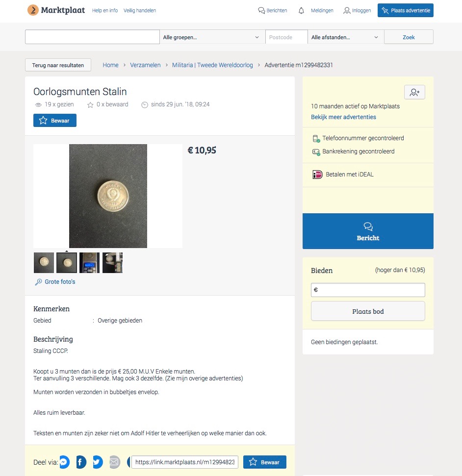Open the Meldingen bell notifications icon
This screenshot has height=476, width=462.
coord(301,11)
